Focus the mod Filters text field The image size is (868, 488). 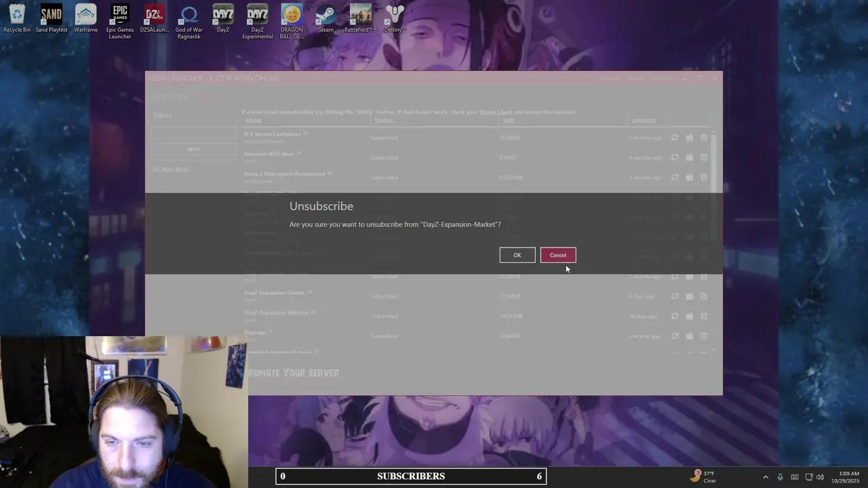[193, 133]
